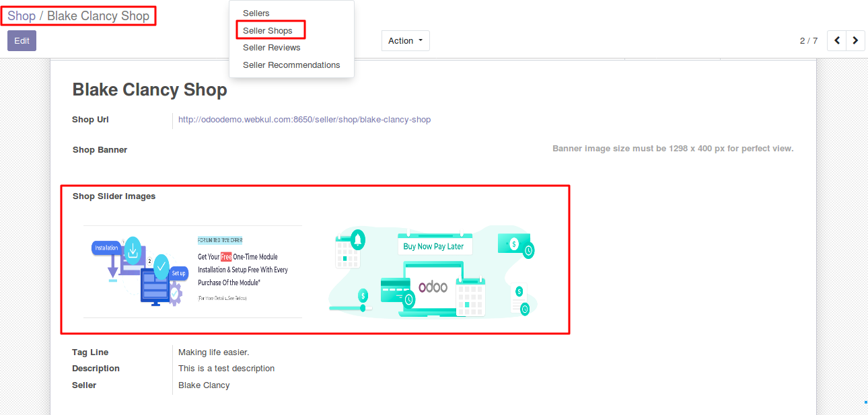Image resolution: width=868 pixels, height=415 pixels.
Task: Go to next shop record arrow
Action: [855, 40]
